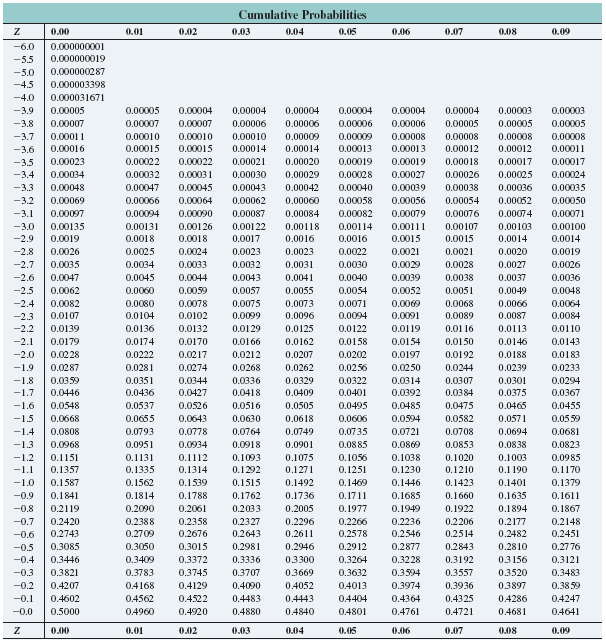This screenshot has width=606, height=642.
Task: Click the row label −1.0
Action: click(24, 483)
